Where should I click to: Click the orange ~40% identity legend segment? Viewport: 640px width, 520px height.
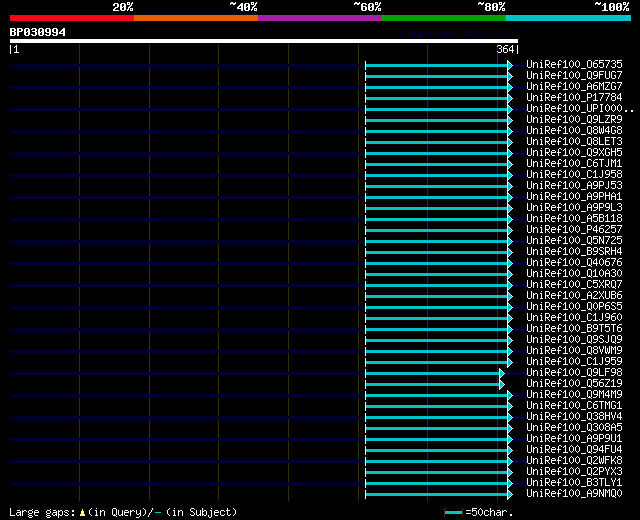196,18
